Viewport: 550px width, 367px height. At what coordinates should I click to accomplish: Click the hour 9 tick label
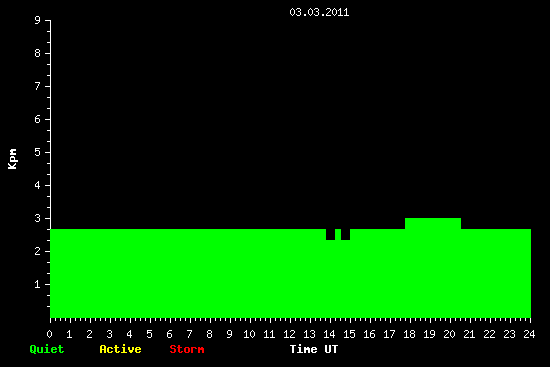[229, 334]
